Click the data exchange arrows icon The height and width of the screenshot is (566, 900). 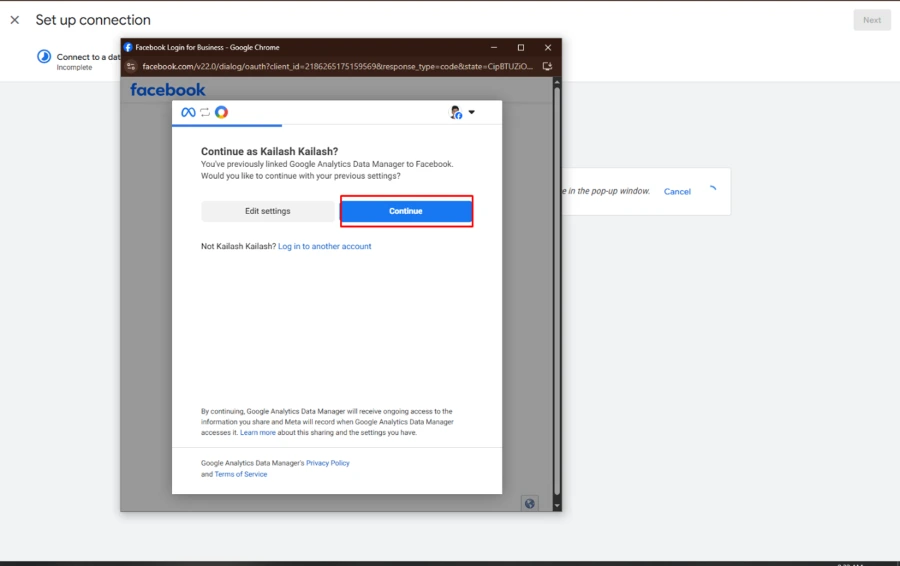(205, 113)
